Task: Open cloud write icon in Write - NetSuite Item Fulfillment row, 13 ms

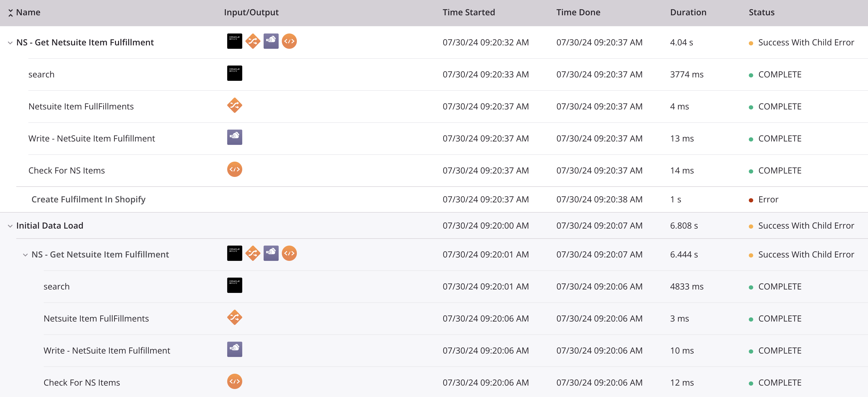Action: [234, 137]
